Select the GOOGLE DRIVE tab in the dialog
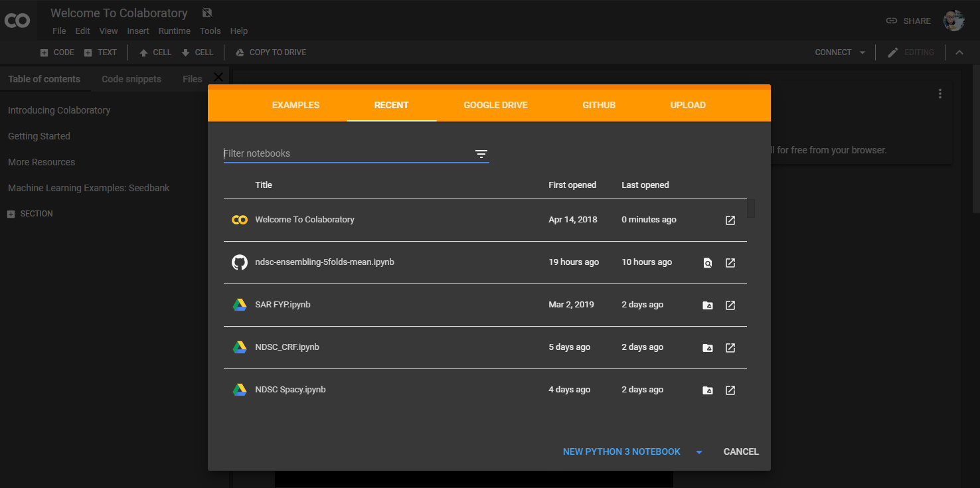 point(495,105)
